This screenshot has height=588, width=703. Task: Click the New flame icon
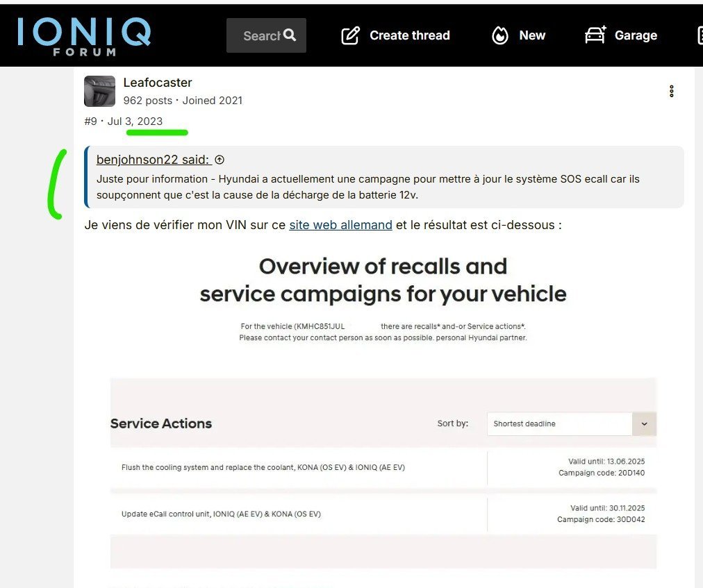pos(500,35)
